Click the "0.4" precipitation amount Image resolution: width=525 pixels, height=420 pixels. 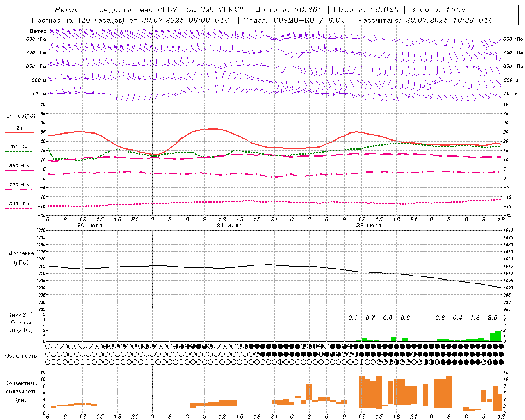click(x=457, y=317)
